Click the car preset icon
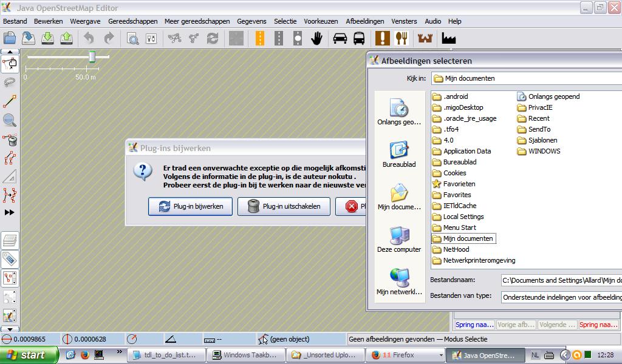Image resolution: width=622 pixels, height=364 pixels. [340, 38]
